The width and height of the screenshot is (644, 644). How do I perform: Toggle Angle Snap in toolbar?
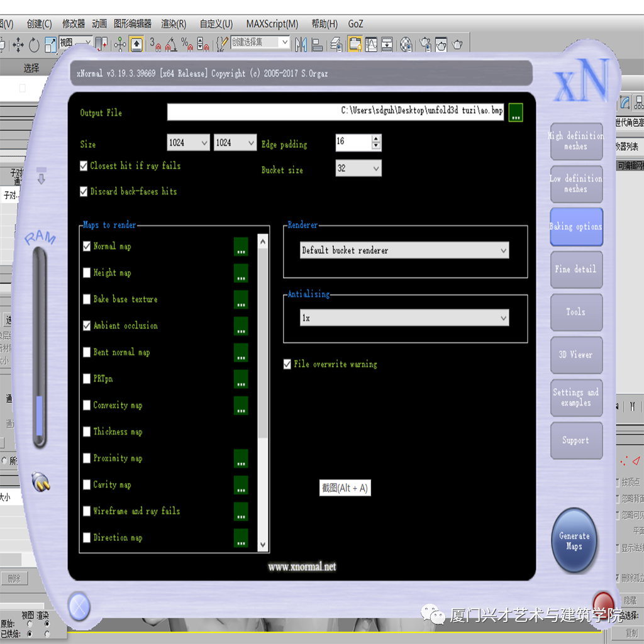pos(171,45)
